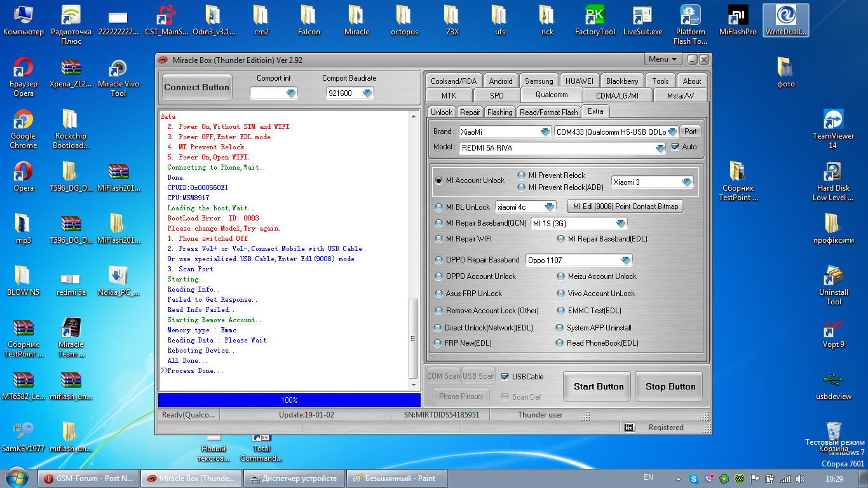The image size is (868, 488).
Task: Open the Odin3 desktop folder icon
Action: (x=213, y=19)
